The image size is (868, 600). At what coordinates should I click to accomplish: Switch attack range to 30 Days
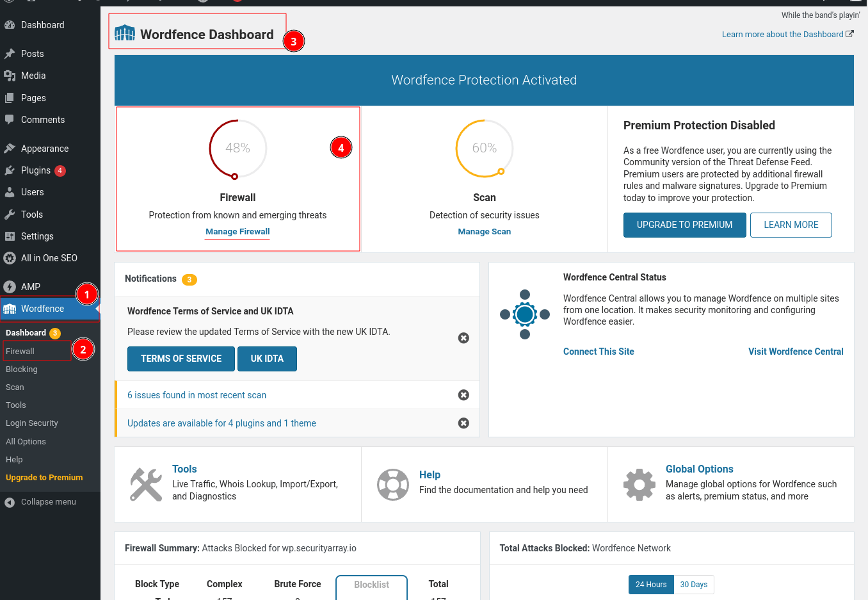tap(693, 585)
